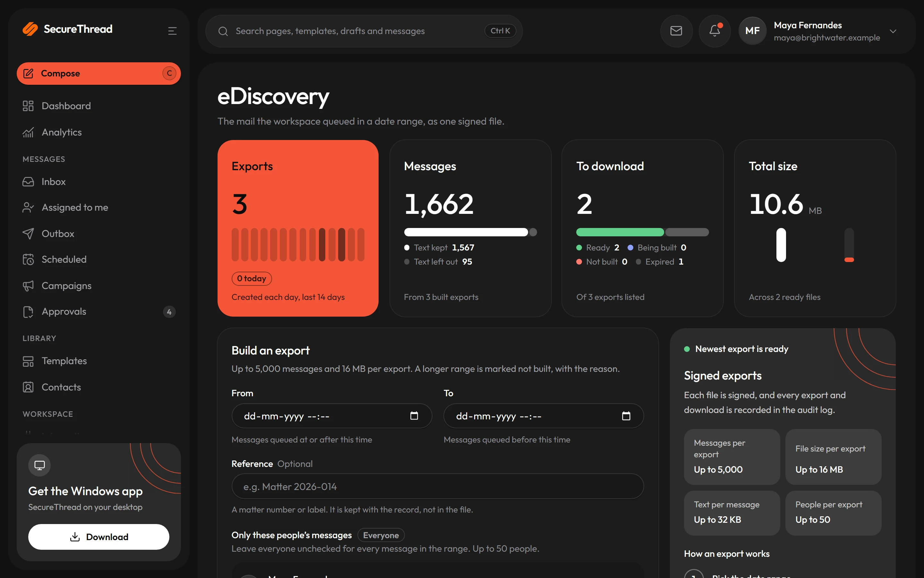Click the MF avatar circle
The height and width of the screenshot is (578, 924).
pyautogui.click(x=752, y=31)
